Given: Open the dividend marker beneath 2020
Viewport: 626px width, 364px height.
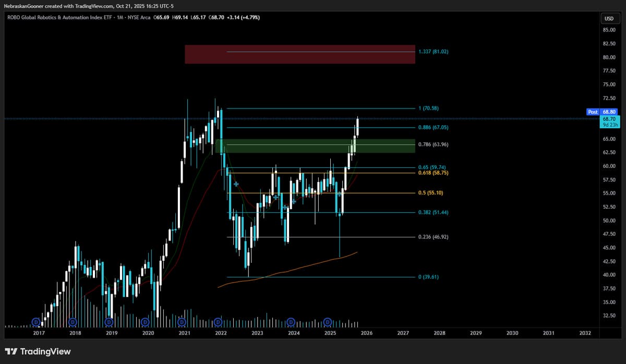Looking at the screenshot, I should click(x=145, y=322).
